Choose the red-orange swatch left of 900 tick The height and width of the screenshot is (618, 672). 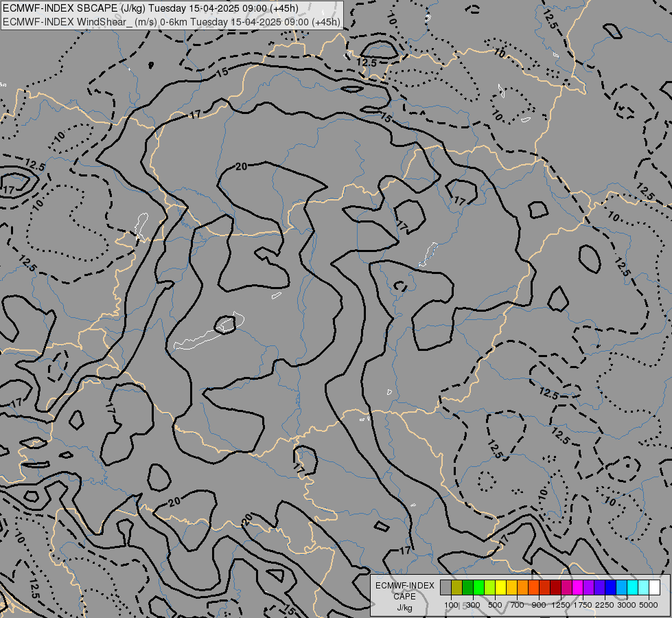pyautogui.click(x=533, y=588)
